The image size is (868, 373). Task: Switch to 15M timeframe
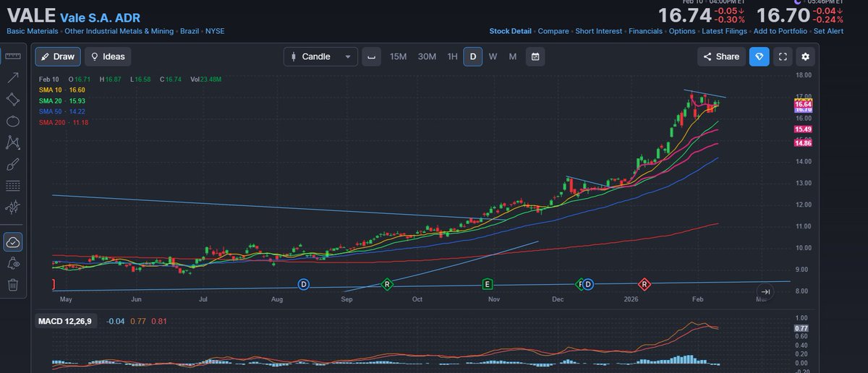(398, 56)
